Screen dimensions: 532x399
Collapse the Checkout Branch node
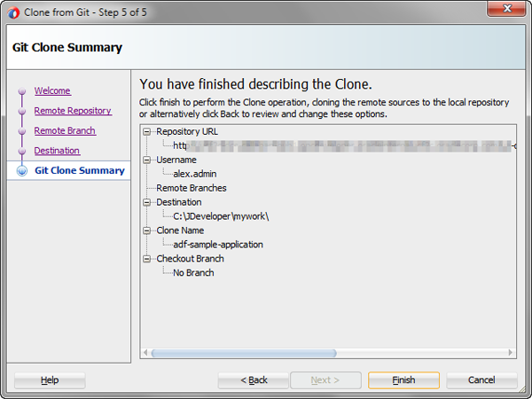(x=147, y=259)
